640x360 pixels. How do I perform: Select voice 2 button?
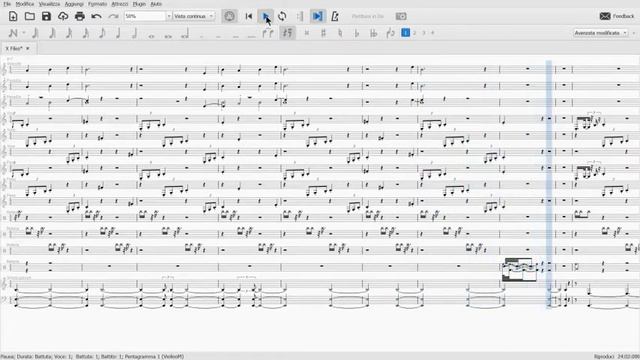[415, 33]
